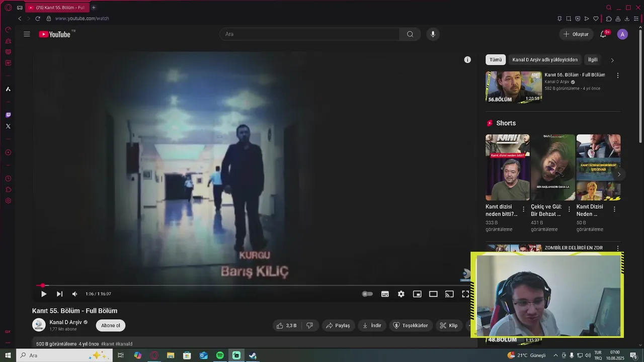Toggle the autoplay switch
644x362 pixels.
(367, 294)
